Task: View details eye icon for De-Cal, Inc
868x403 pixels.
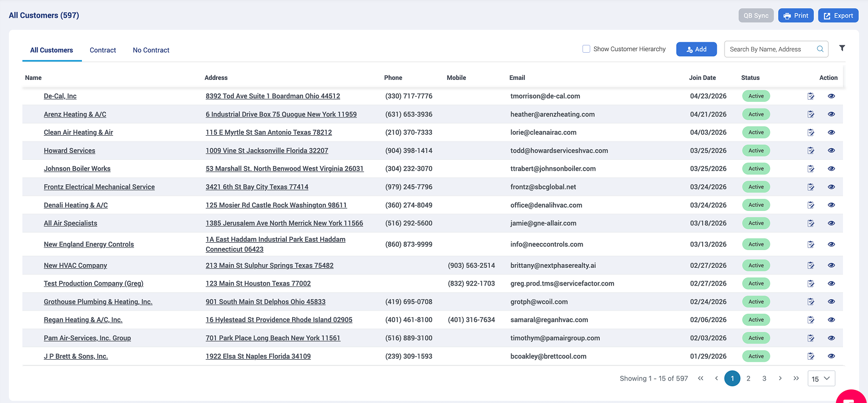Action: pyautogui.click(x=831, y=96)
